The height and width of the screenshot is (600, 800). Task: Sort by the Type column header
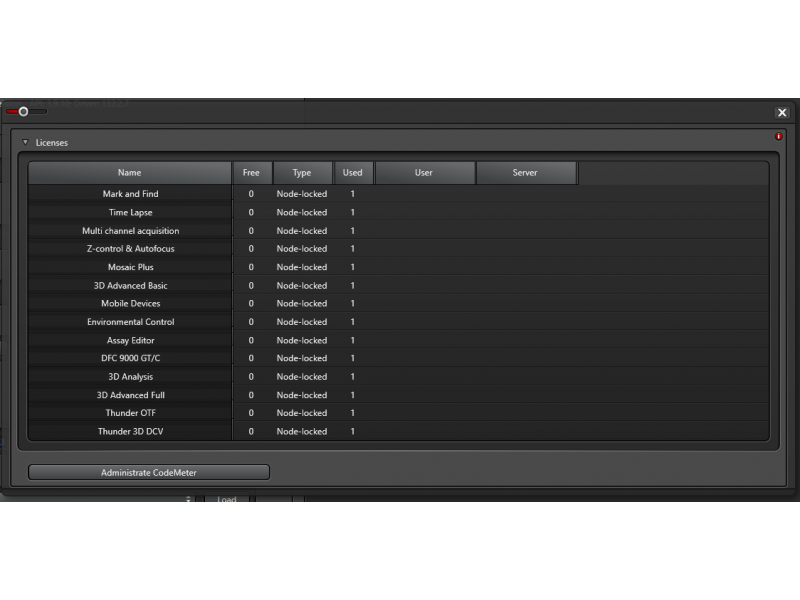pos(302,173)
